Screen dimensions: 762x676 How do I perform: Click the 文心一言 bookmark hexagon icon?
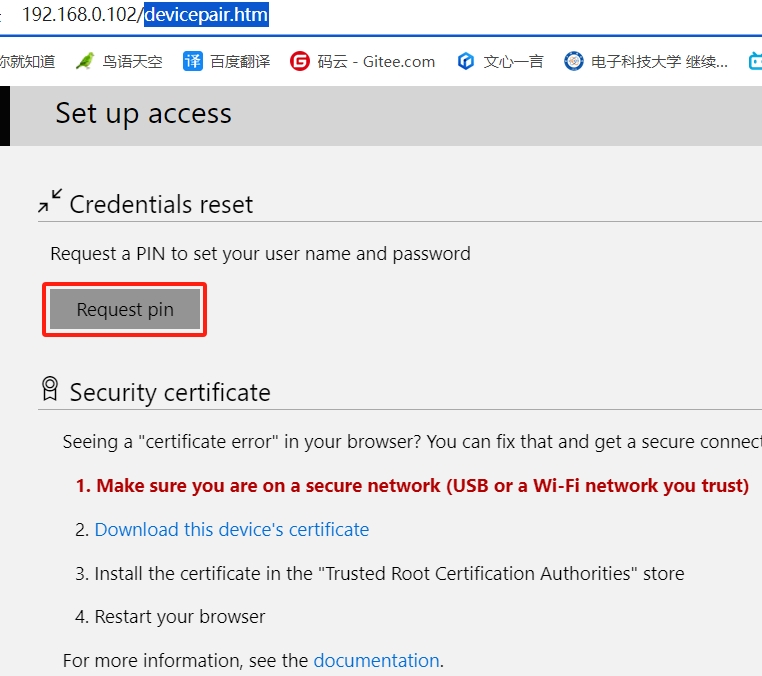coord(465,61)
